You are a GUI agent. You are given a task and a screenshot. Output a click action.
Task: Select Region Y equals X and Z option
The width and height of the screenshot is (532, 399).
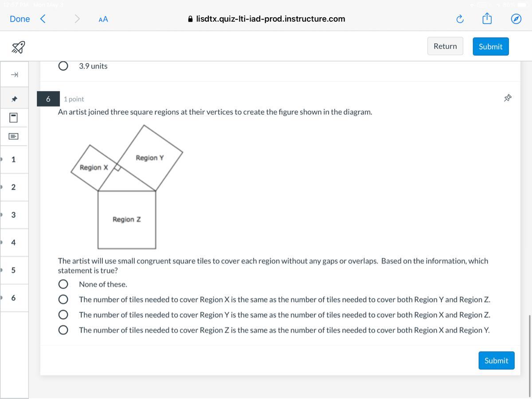click(63, 315)
